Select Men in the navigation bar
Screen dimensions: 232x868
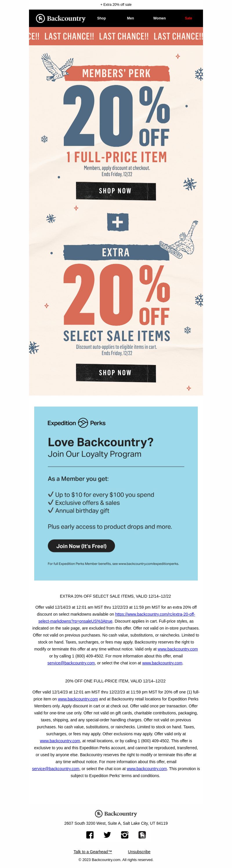[x=130, y=18]
